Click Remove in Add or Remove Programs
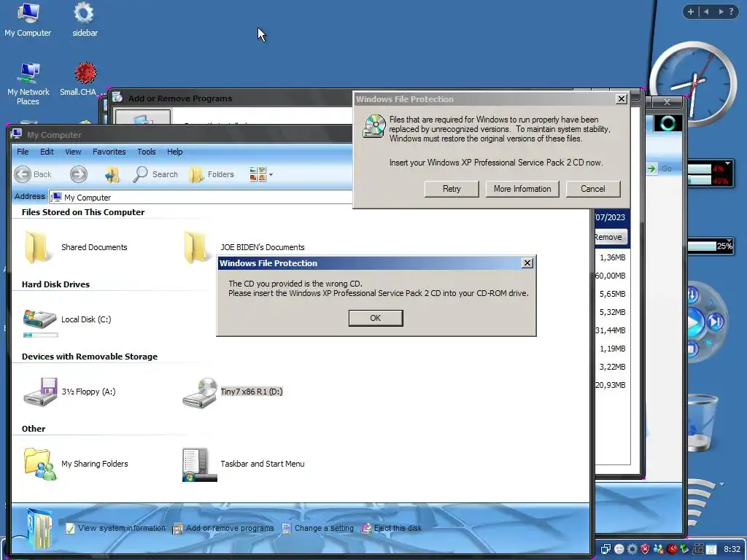Image resolution: width=747 pixels, height=560 pixels. click(610, 237)
